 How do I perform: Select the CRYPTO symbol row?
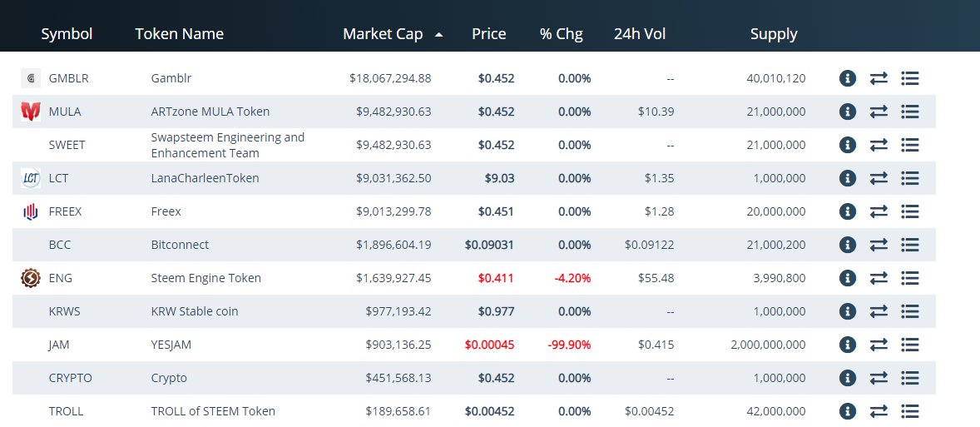(71, 378)
